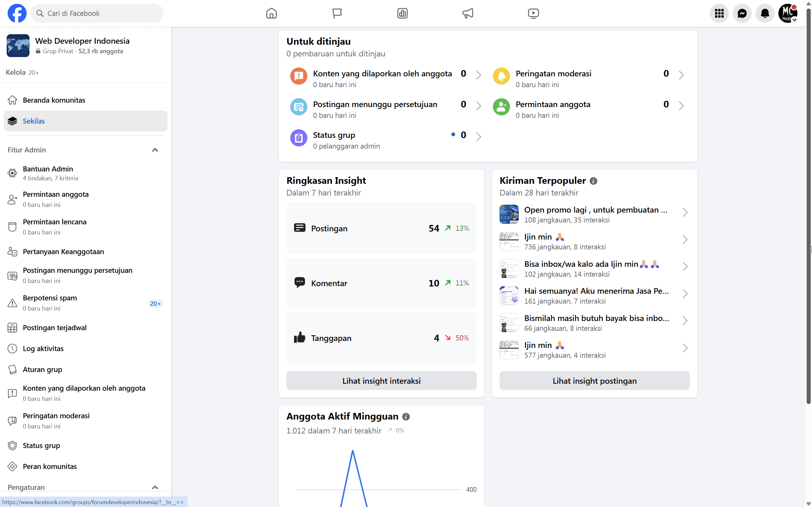
Task: Open the Watch video icon
Action: pos(533,13)
